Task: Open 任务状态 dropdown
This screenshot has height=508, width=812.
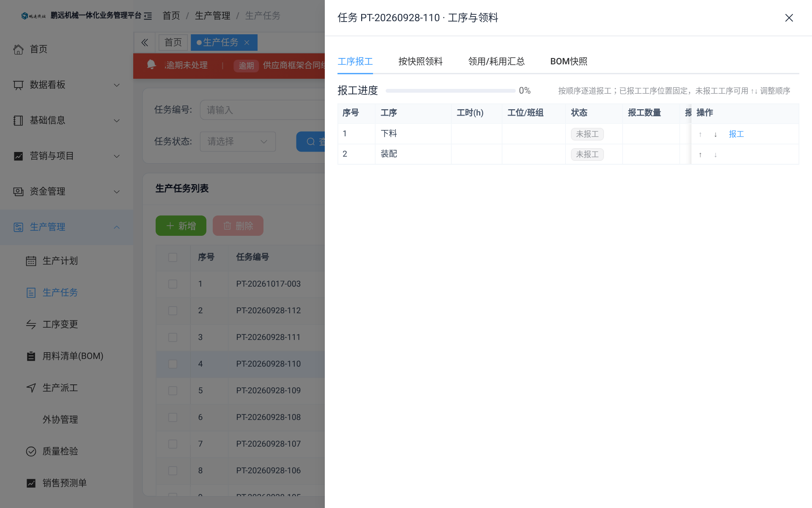Action: (238, 141)
